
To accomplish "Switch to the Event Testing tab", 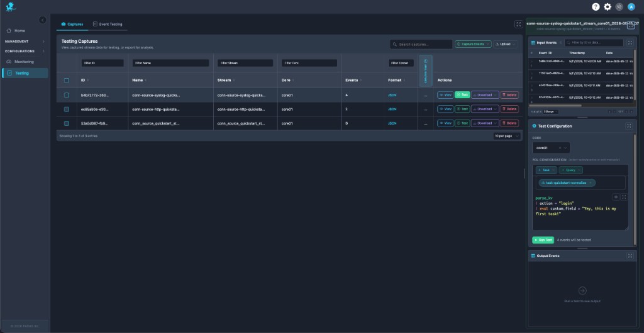I will (108, 25).
